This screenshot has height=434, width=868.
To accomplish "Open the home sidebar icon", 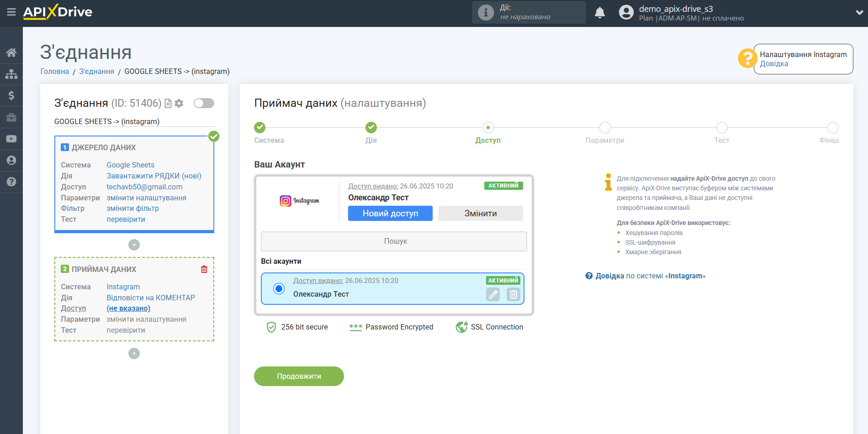I will (x=11, y=52).
